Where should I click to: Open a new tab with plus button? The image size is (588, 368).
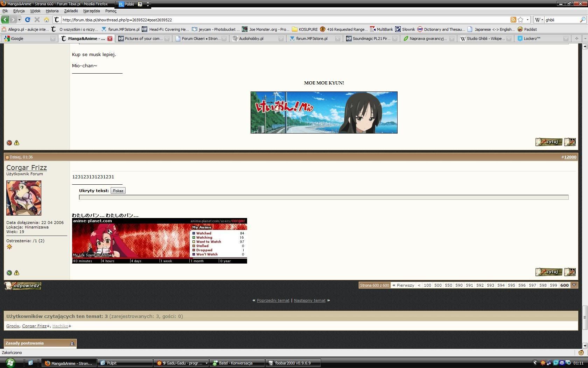click(576, 38)
